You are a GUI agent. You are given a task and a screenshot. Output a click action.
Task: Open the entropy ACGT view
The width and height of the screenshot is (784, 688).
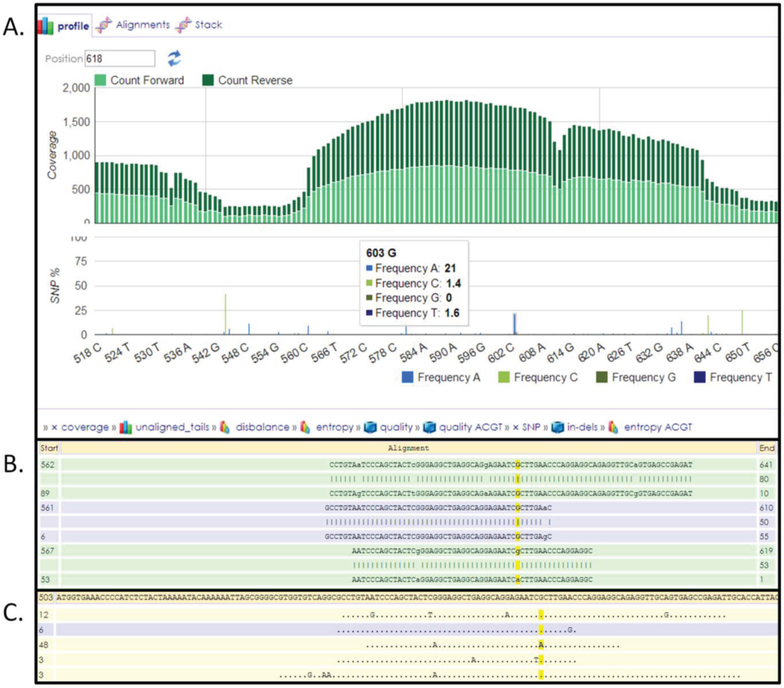pos(658,427)
